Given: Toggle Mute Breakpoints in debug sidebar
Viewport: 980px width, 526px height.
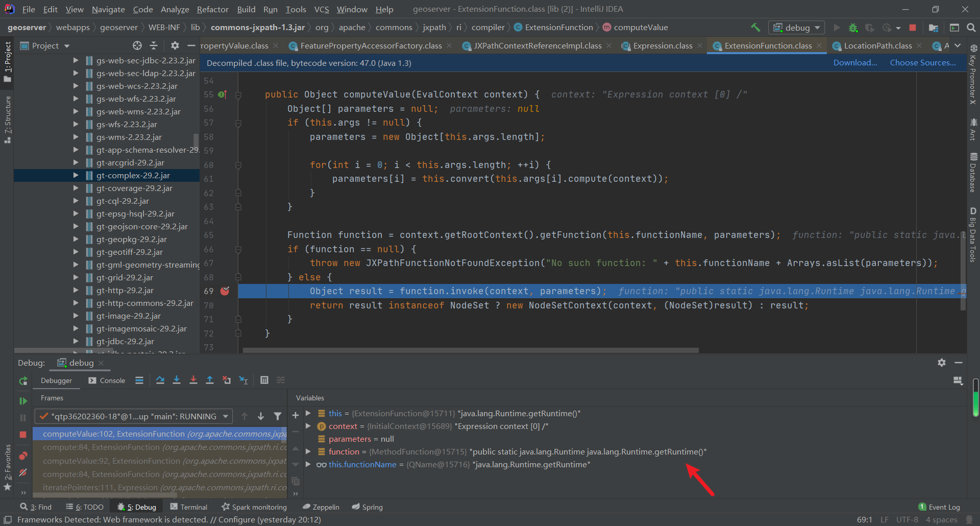Looking at the screenshot, I should coord(23,472).
